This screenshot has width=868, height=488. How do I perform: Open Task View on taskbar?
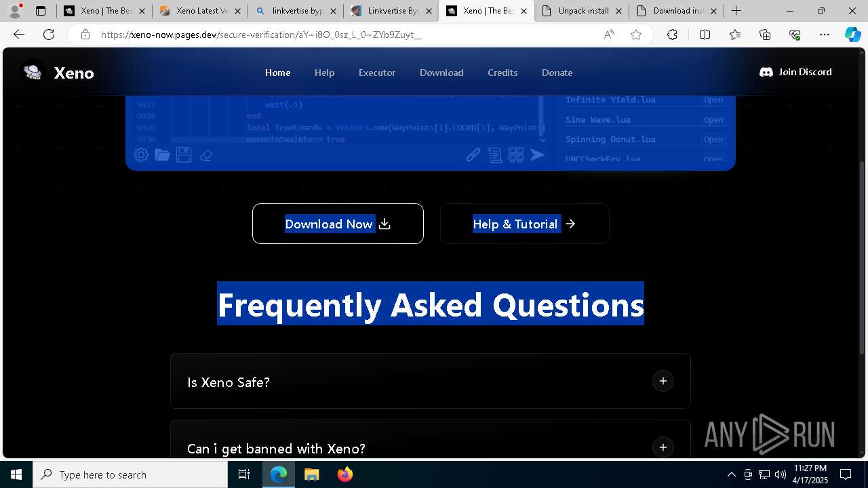coord(244,474)
